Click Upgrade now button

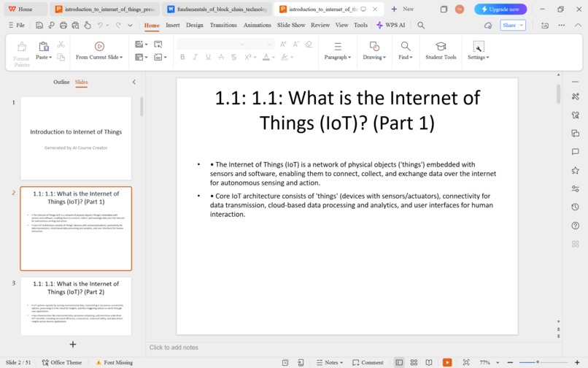click(x=500, y=9)
